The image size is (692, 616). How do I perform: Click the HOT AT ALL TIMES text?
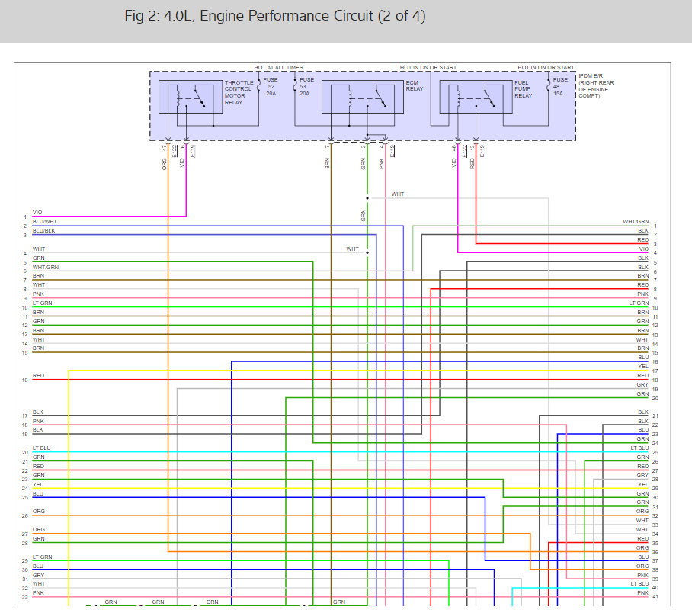[x=278, y=68]
